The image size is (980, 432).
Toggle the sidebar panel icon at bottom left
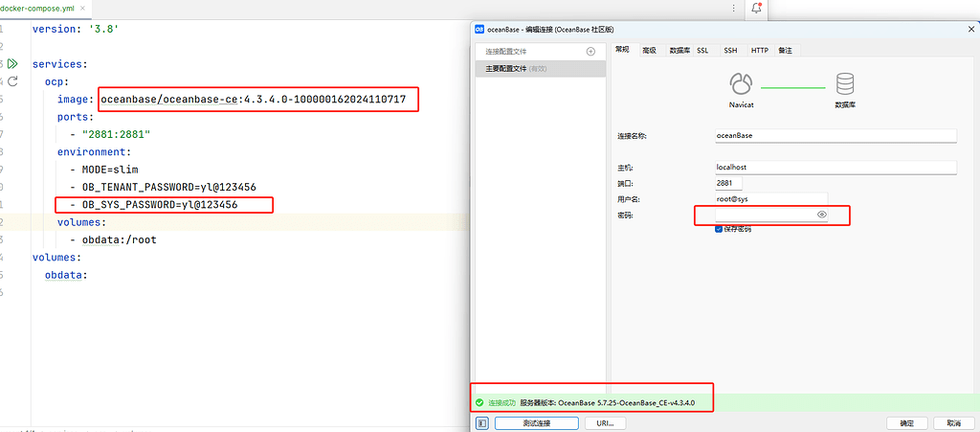tap(482, 422)
